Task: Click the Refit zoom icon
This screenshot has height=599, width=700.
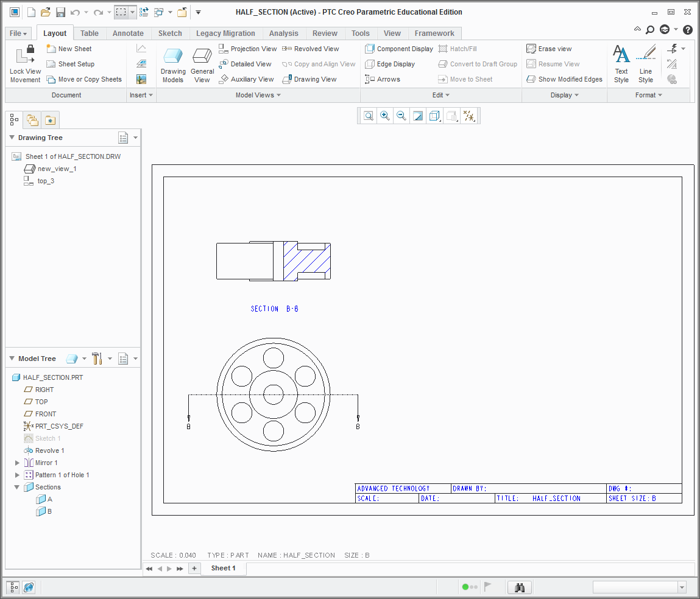Action: pos(369,116)
